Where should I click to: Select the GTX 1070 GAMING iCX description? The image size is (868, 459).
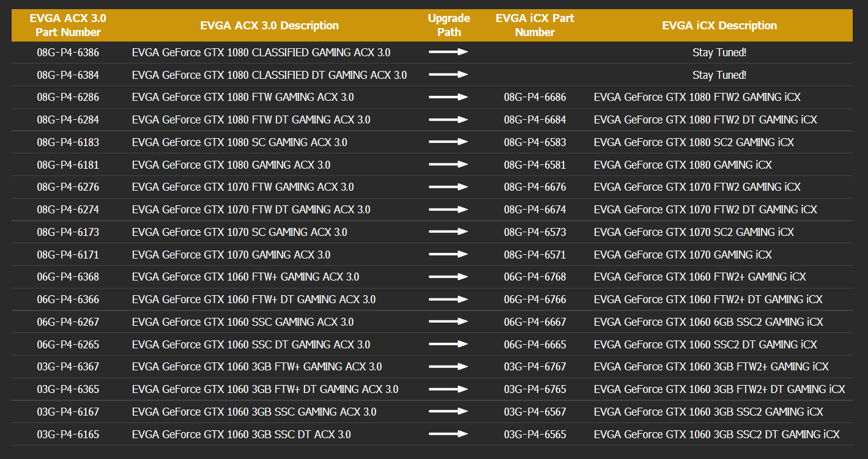(x=683, y=255)
